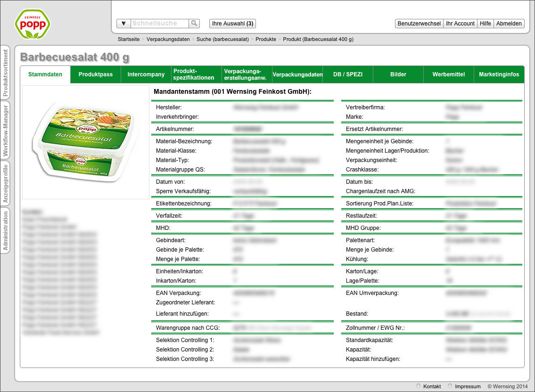Click the Chargenlaufzeit nach AMG label

pyautogui.click(x=380, y=191)
